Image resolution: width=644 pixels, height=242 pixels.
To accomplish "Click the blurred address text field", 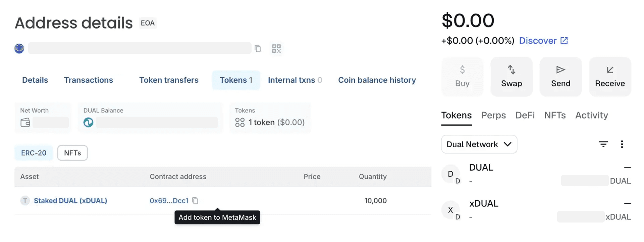I will click(x=140, y=48).
